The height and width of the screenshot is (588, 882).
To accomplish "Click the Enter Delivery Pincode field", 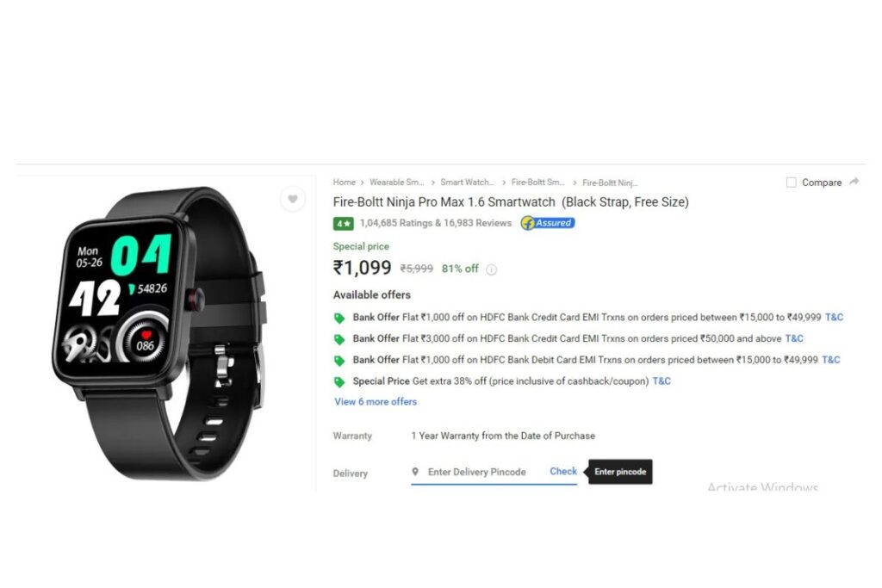I will pyautogui.click(x=477, y=472).
